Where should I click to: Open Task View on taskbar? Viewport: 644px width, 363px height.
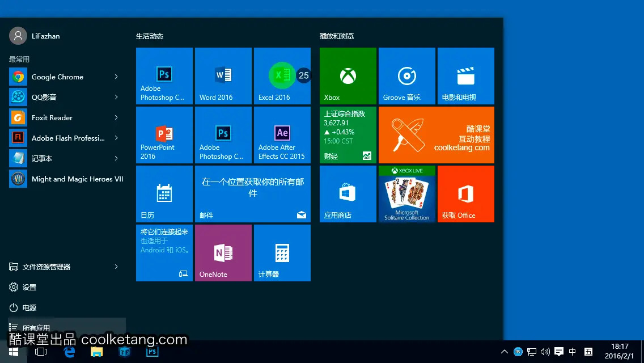[x=41, y=352]
